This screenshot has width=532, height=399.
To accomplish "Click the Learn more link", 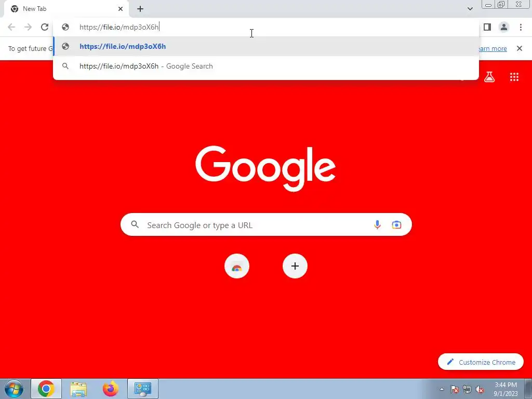I will [x=492, y=48].
